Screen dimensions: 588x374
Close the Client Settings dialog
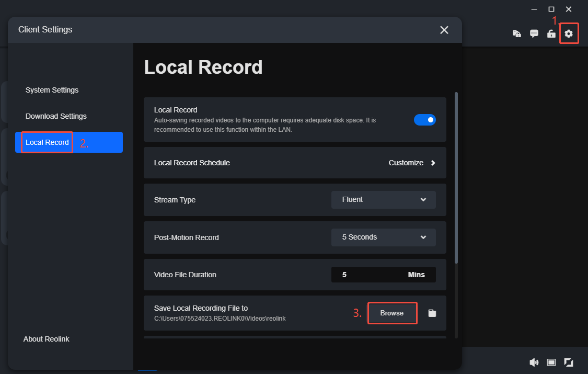[444, 30]
